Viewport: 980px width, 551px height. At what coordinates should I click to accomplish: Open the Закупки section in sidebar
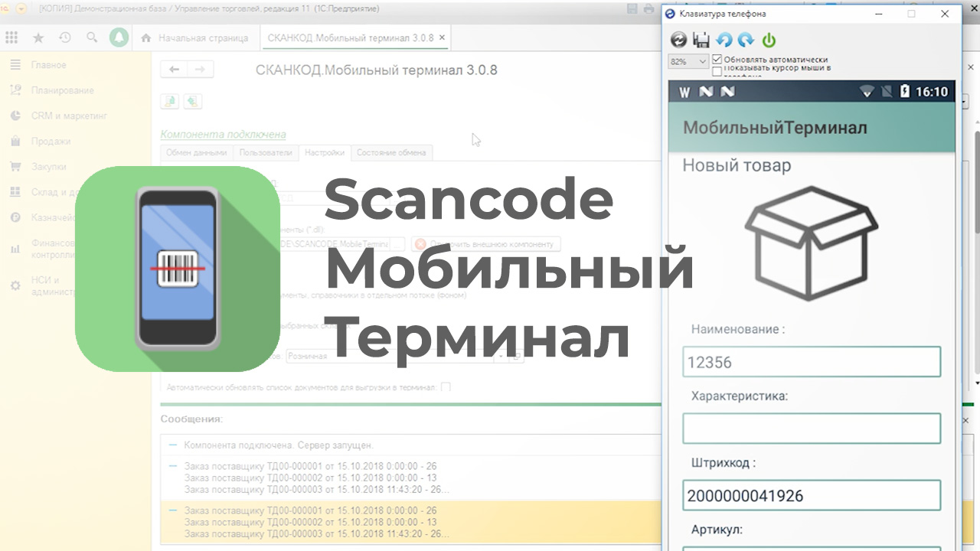click(48, 166)
